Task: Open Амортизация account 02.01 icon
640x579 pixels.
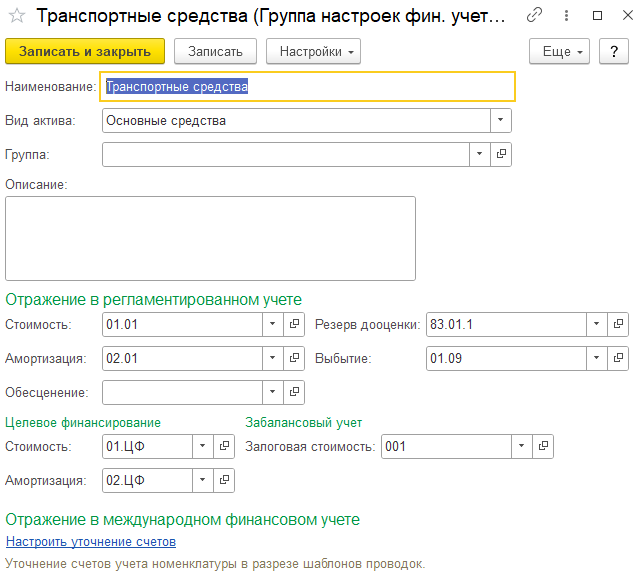Action: click(x=294, y=358)
